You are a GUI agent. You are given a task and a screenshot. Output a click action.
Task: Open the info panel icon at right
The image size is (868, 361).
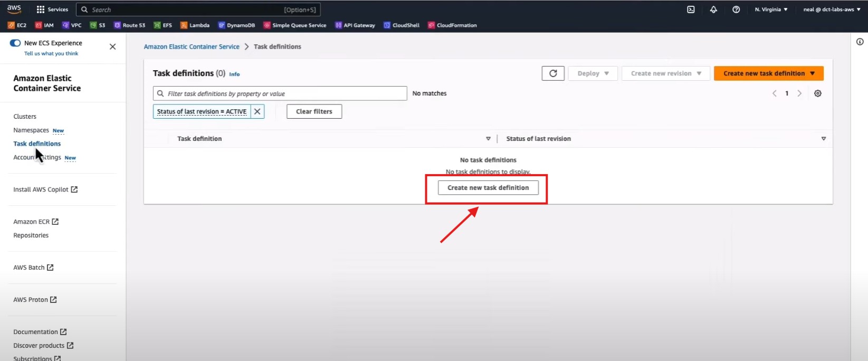pyautogui.click(x=860, y=42)
